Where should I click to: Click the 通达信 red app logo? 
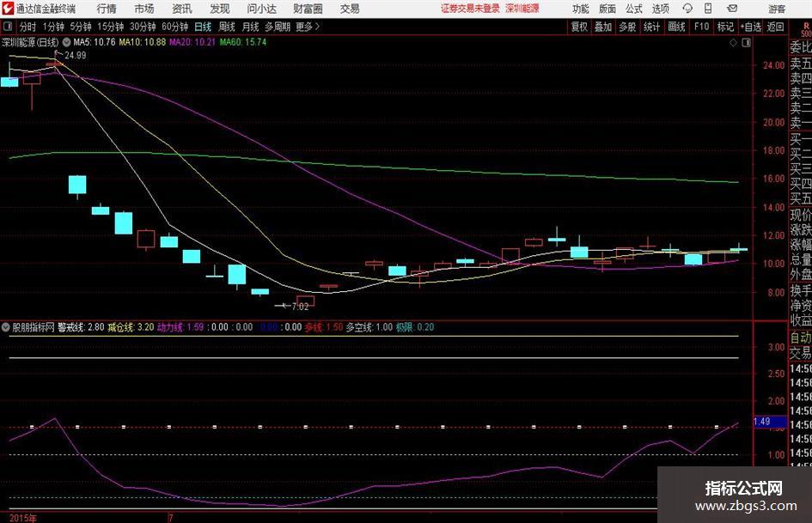pos(8,9)
